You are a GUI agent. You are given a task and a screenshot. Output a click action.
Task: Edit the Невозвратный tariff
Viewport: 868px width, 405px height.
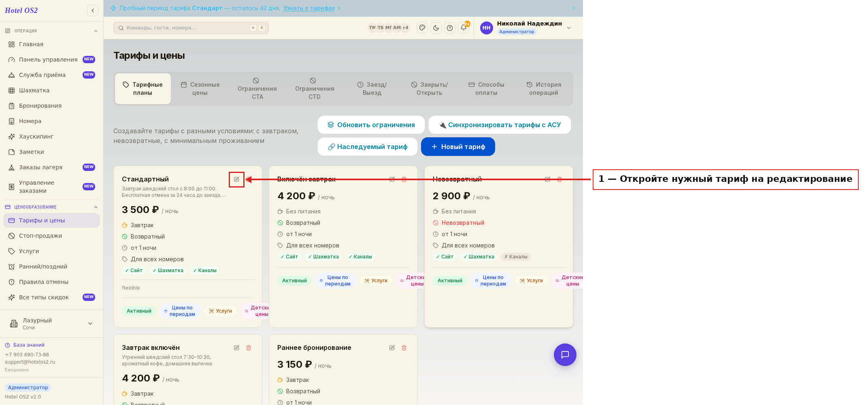point(547,179)
